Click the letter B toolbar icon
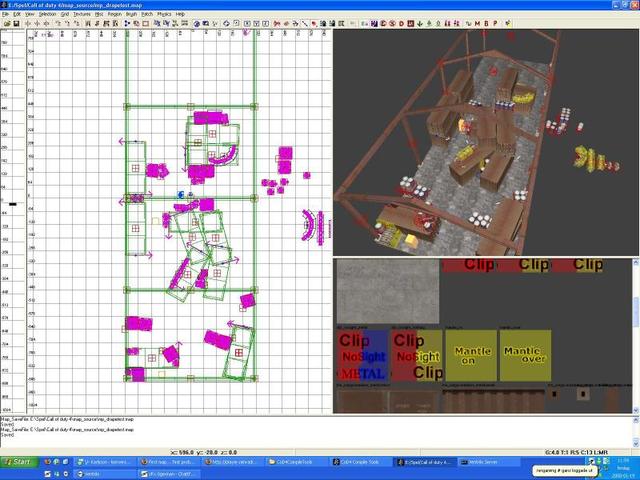640x480 pixels. (486, 24)
